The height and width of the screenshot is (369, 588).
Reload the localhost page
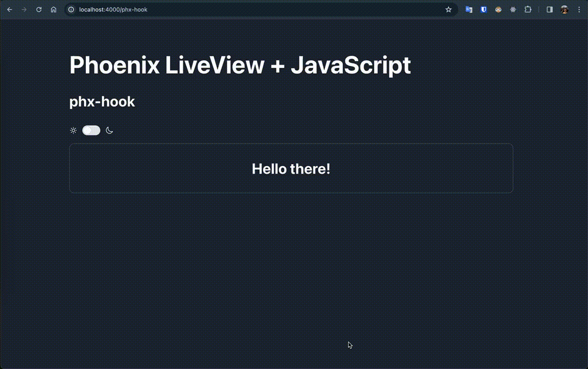(x=39, y=9)
